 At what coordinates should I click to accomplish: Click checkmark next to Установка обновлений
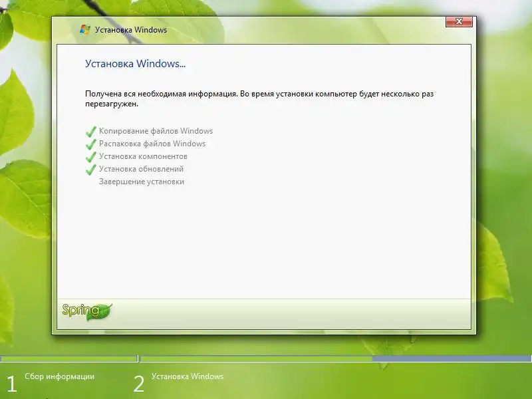(91, 170)
